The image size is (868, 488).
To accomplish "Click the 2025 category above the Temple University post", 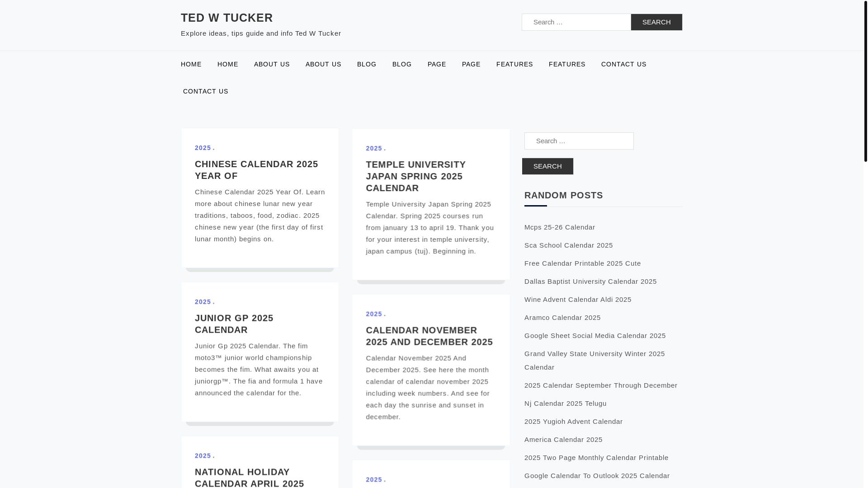I will (x=374, y=148).
